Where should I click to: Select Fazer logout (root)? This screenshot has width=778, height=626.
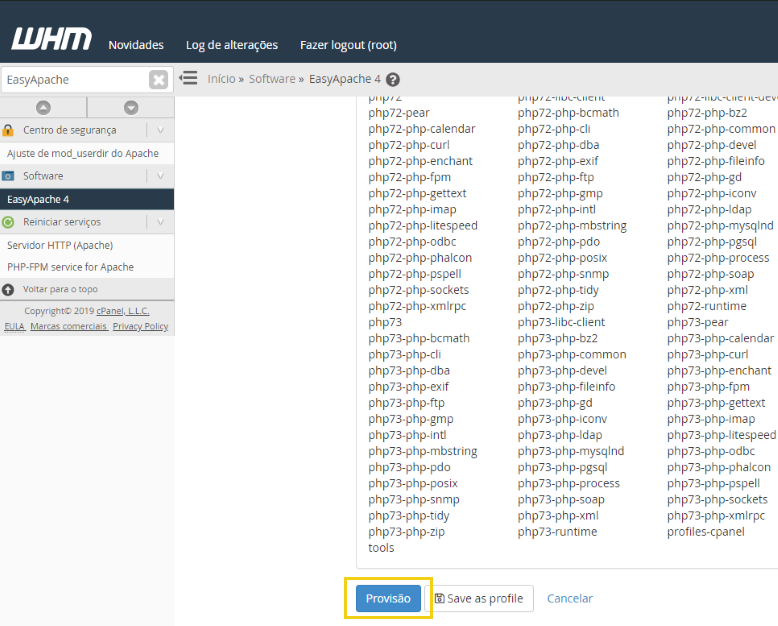click(x=348, y=45)
